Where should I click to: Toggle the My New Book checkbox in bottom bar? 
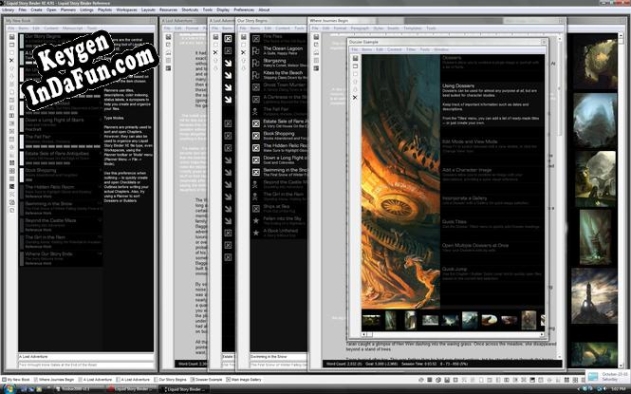tap(4, 380)
